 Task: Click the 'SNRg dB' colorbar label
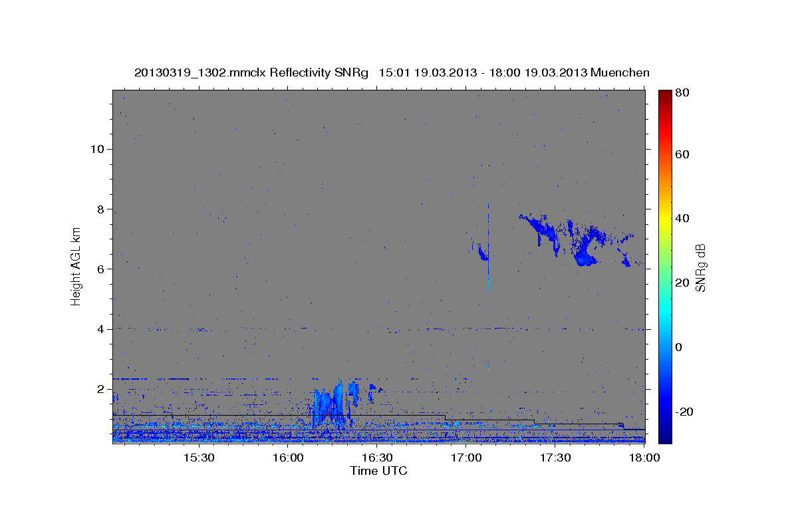(x=700, y=267)
